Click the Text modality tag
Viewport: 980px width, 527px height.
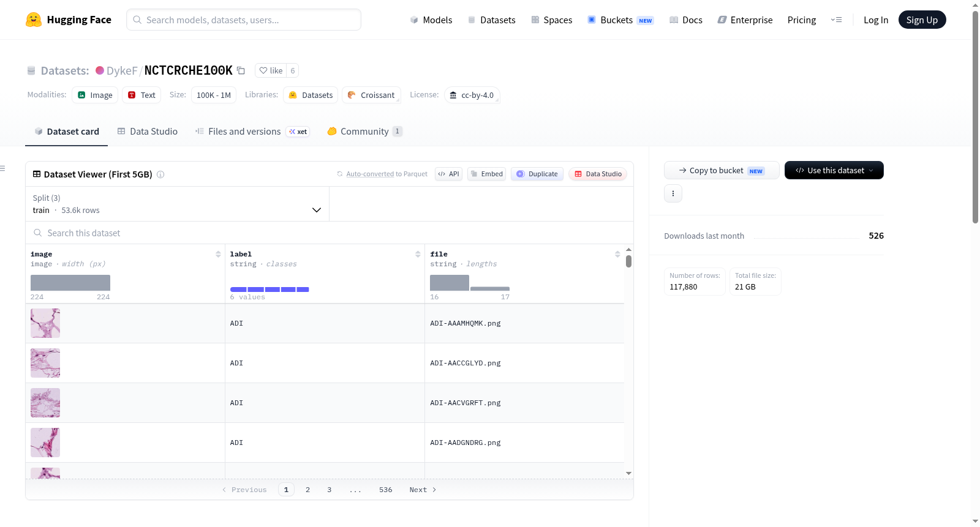click(x=141, y=95)
